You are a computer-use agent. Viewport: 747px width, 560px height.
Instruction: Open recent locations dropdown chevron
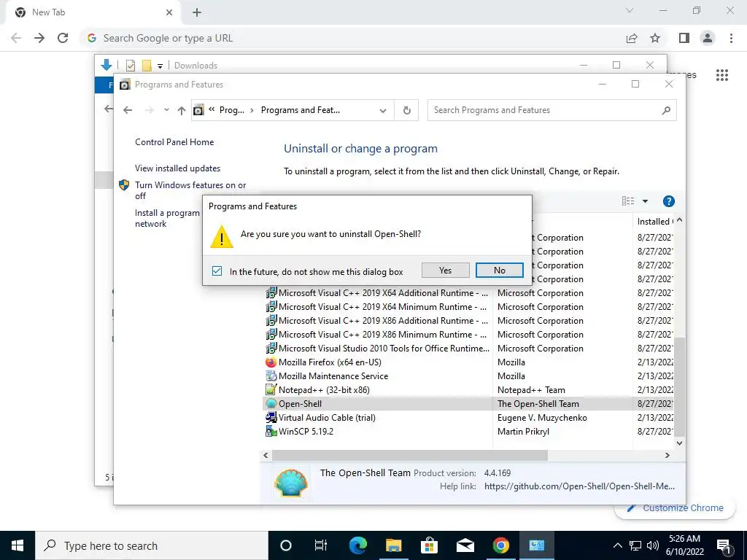166,110
